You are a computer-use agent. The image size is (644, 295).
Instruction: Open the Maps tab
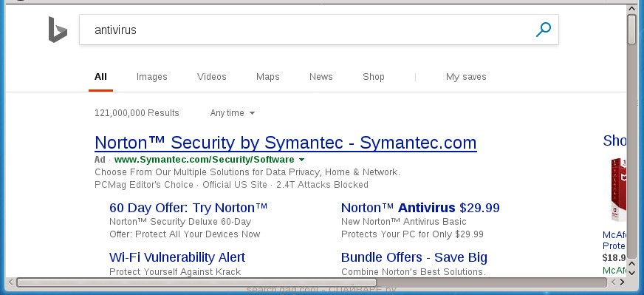click(x=268, y=77)
